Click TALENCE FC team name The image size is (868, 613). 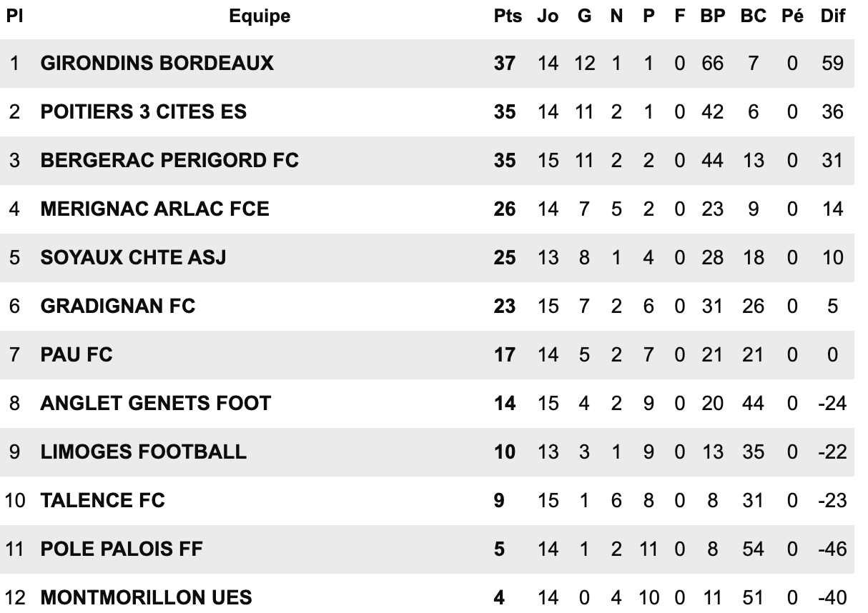coord(103,501)
